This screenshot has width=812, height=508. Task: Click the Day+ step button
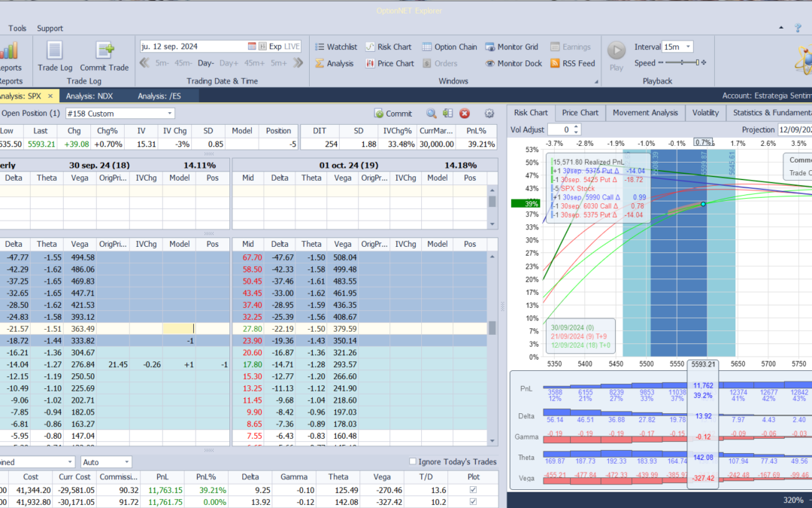pos(229,63)
